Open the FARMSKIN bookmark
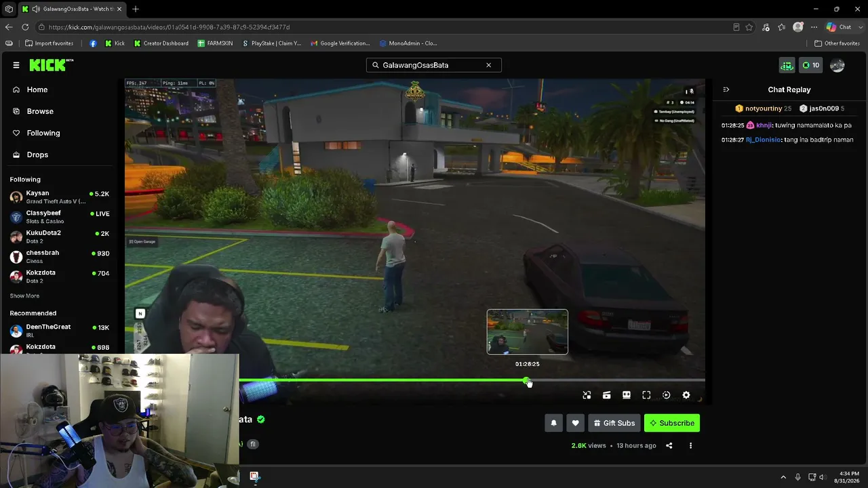 coord(215,43)
